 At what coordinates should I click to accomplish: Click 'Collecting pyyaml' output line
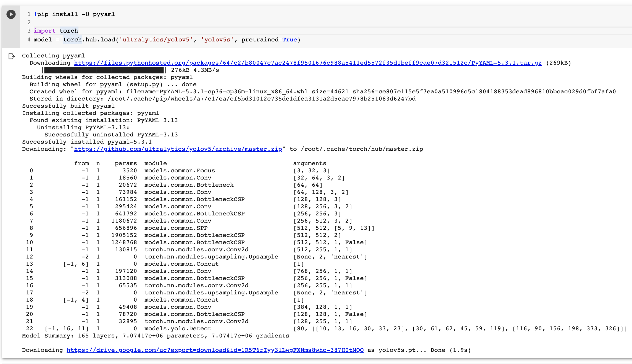tap(54, 56)
